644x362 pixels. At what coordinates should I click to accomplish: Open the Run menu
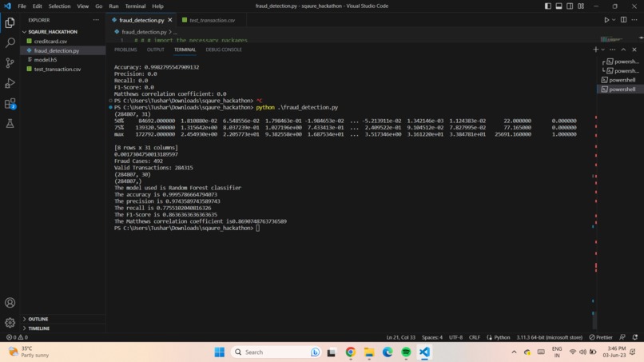click(113, 6)
